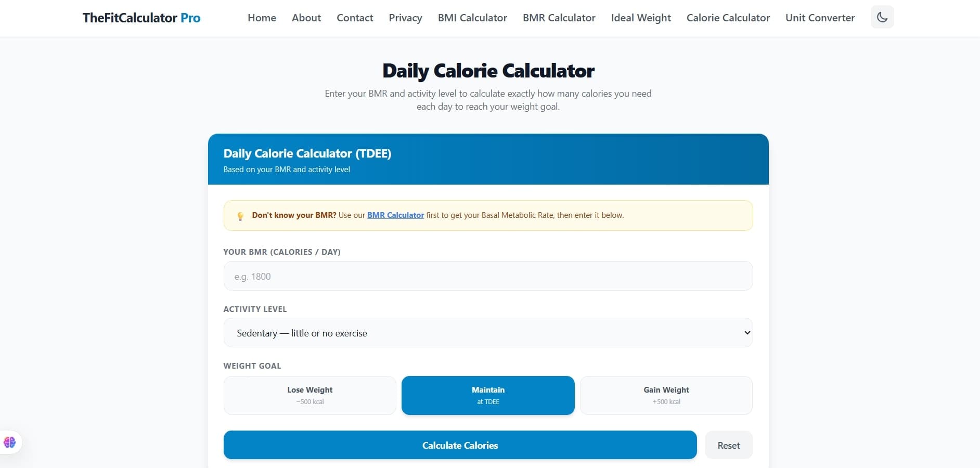980x468 pixels.
Task: Open the Ideal Weight page
Action: click(x=640, y=18)
